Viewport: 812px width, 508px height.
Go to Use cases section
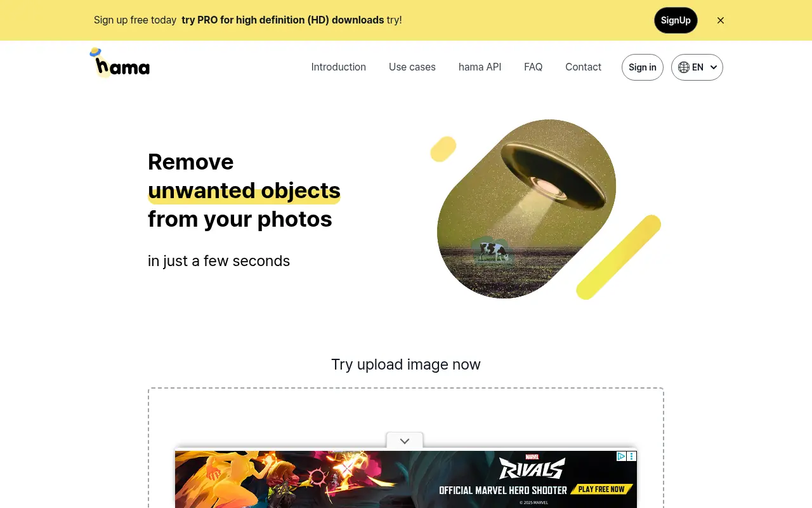(x=412, y=67)
